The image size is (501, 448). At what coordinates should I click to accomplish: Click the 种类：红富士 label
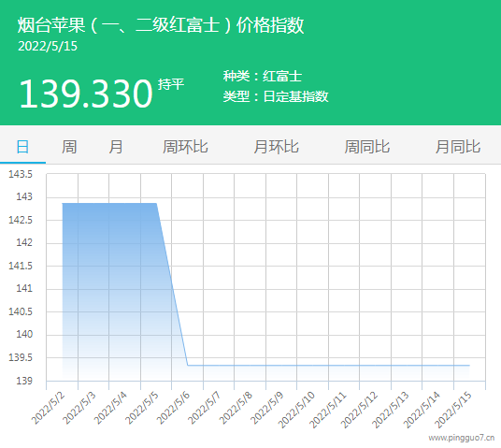click(x=263, y=77)
